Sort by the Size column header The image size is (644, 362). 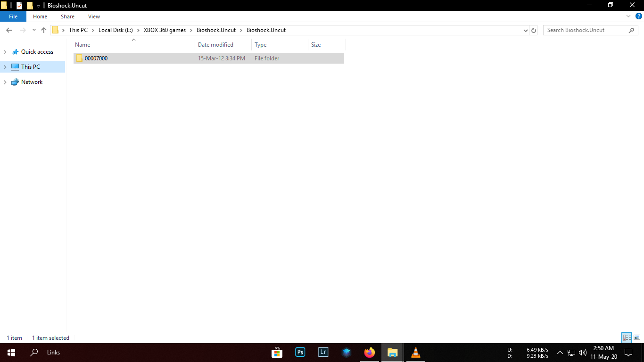[327, 45]
